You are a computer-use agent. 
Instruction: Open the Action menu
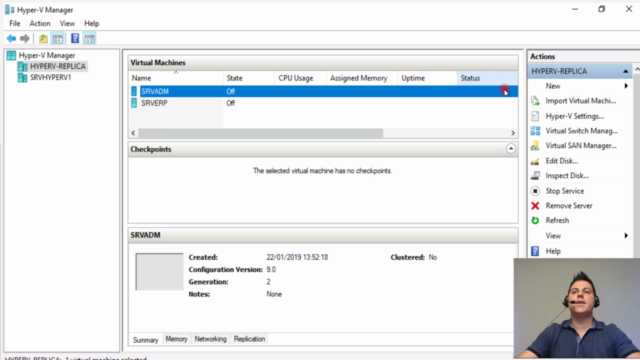[40, 24]
